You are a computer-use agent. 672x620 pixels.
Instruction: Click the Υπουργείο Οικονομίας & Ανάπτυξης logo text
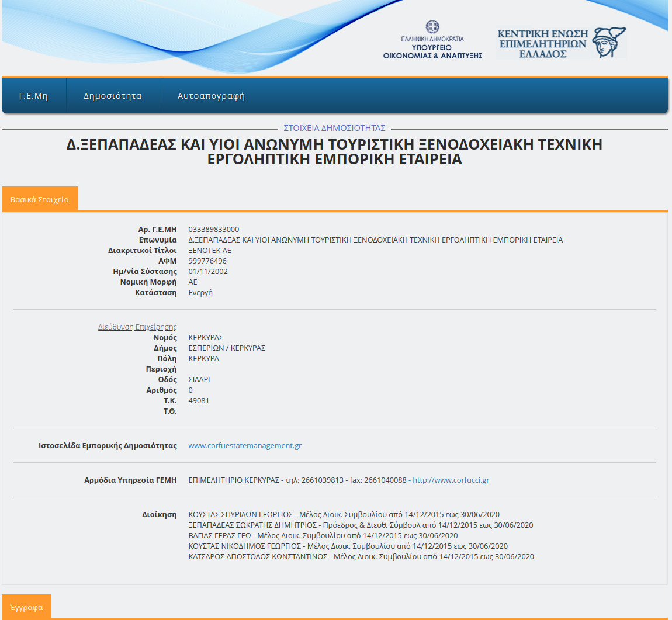(432, 51)
